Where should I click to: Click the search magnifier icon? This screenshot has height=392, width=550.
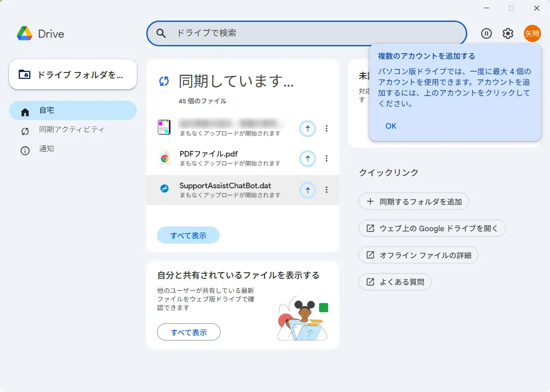coord(161,33)
